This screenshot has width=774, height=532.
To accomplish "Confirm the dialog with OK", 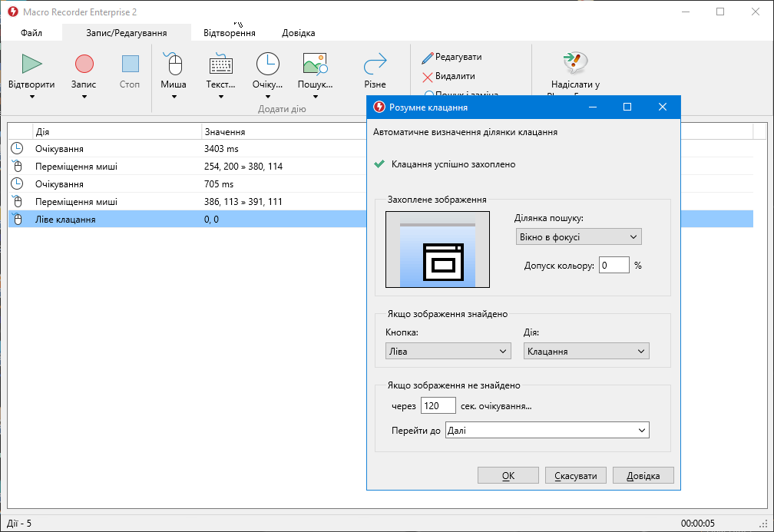I will (x=508, y=476).
